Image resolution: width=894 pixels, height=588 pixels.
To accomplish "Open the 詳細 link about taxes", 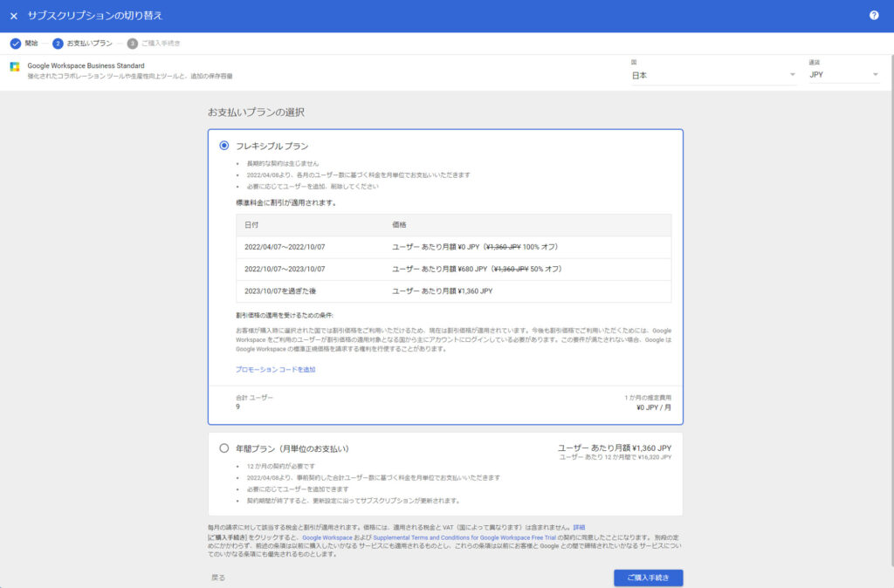I will 579,528.
